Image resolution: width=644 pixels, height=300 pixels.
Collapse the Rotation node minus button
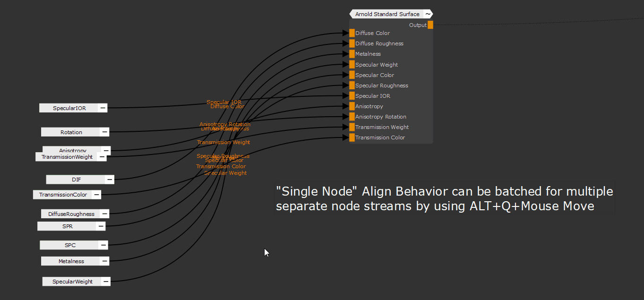coord(104,132)
